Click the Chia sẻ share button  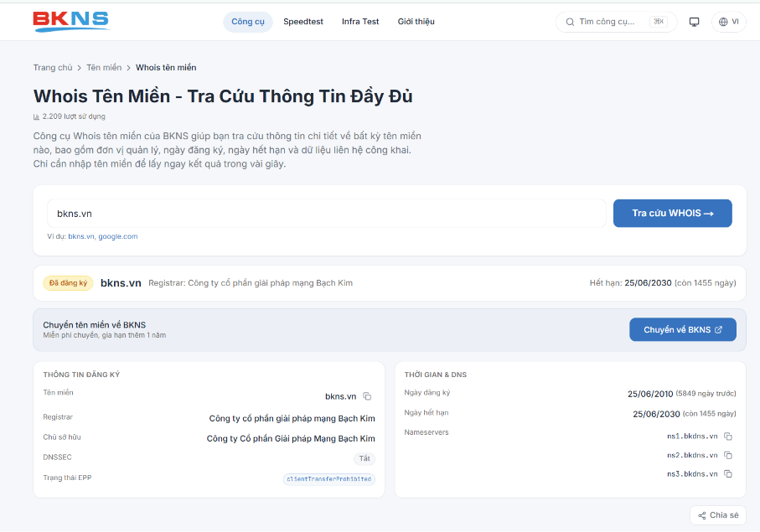[x=718, y=515]
